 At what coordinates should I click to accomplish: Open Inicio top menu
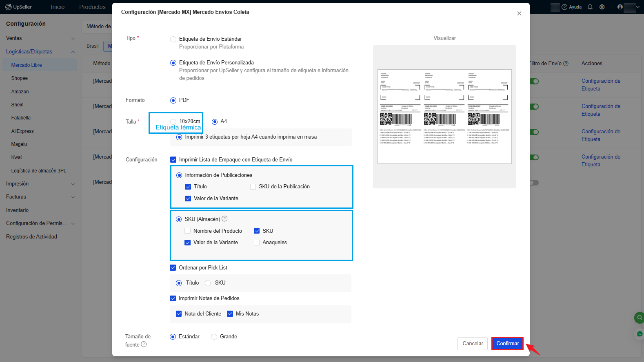coord(58,7)
